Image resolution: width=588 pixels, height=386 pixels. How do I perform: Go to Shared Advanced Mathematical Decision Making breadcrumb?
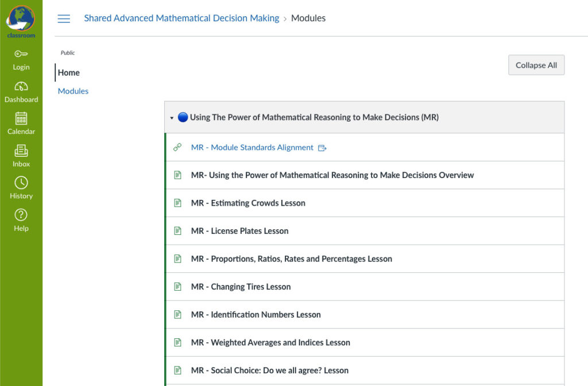[181, 18]
